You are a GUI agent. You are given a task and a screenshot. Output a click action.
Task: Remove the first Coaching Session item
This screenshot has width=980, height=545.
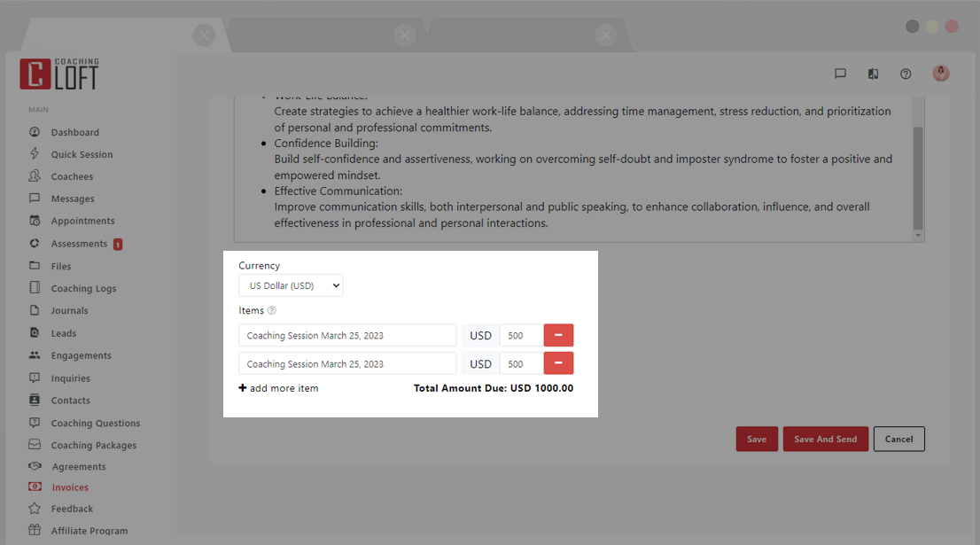point(558,335)
